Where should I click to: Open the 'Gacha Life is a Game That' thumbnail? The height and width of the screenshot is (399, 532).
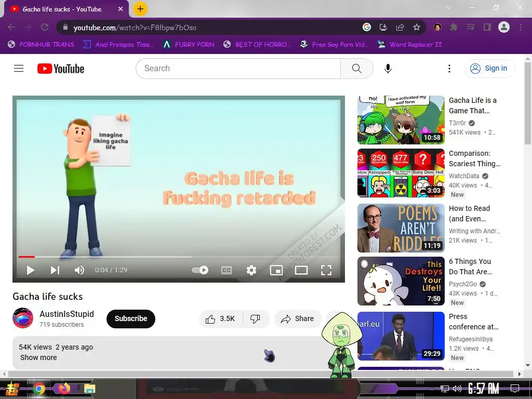pos(401,120)
